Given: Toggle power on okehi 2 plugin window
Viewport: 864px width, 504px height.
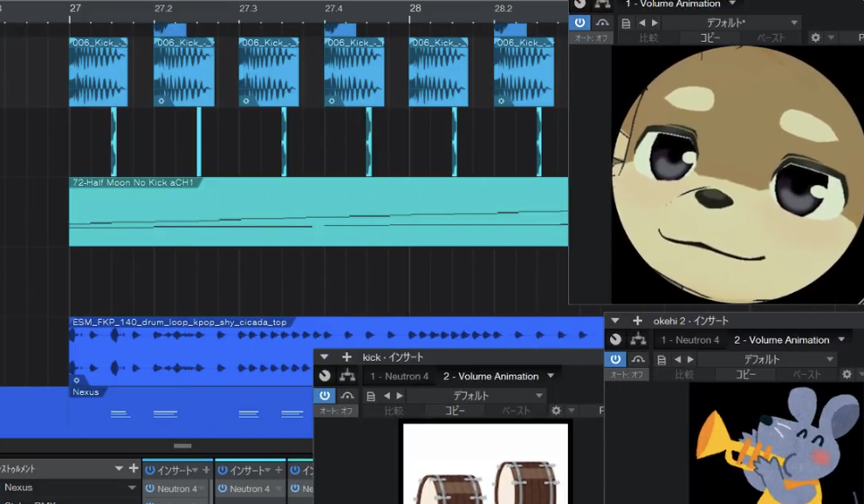Looking at the screenshot, I should [x=615, y=359].
